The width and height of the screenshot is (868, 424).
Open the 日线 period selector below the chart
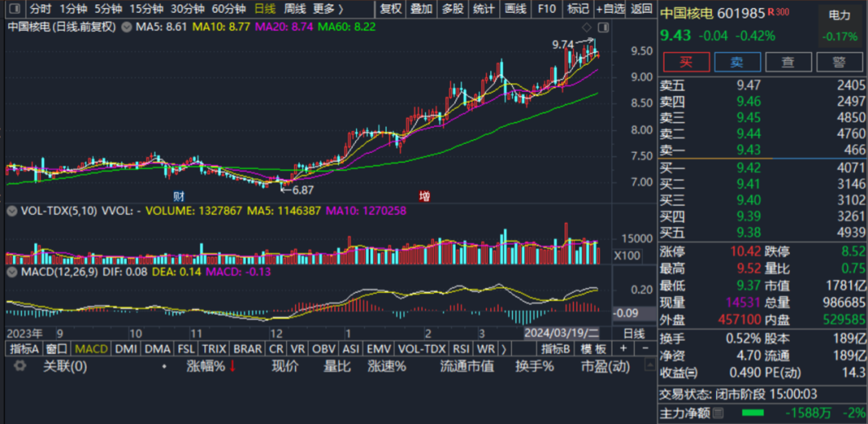634,334
